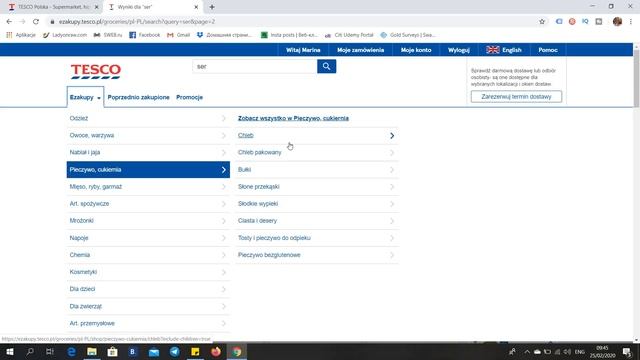
Task: Open File Explorer from taskbar
Action: 92,351
